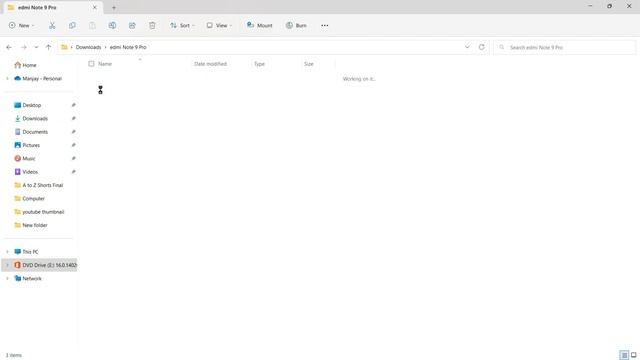This screenshot has width=640, height=360.
Task: Open Videos in quick access
Action: pos(26,172)
